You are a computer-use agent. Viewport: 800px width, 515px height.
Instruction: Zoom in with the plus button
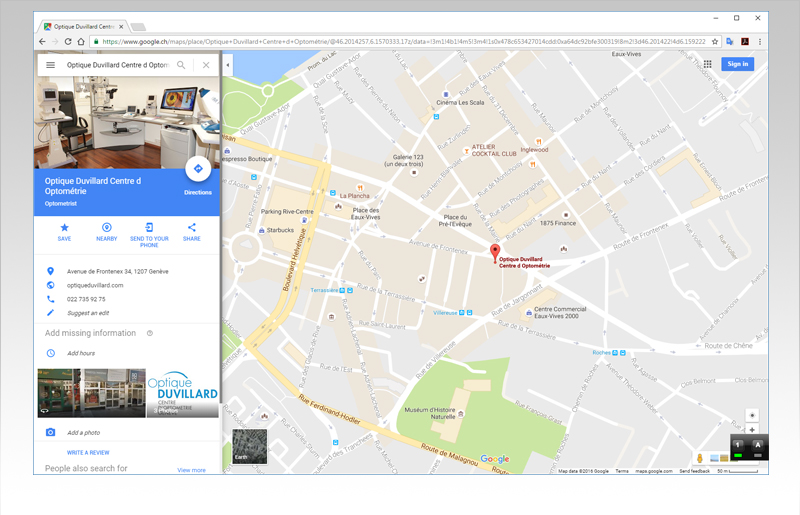coord(752,430)
